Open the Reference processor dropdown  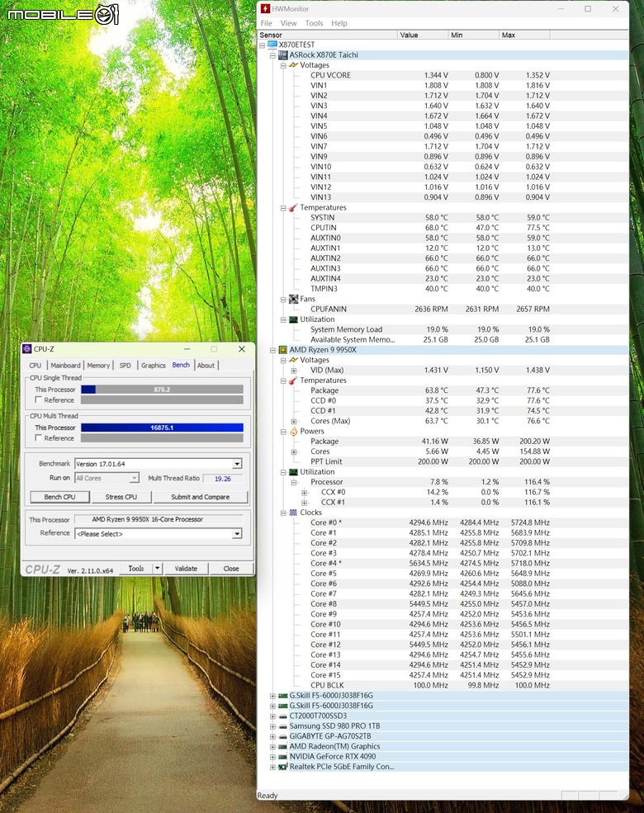point(236,533)
